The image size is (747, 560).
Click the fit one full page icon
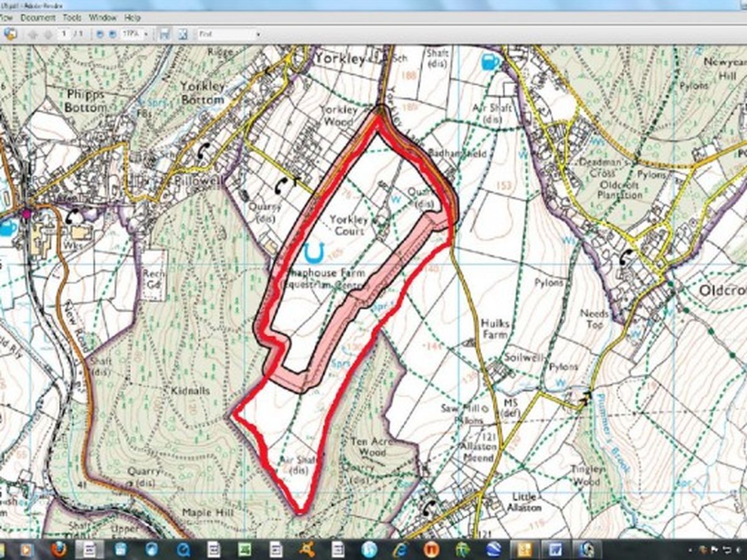click(x=182, y=34)
